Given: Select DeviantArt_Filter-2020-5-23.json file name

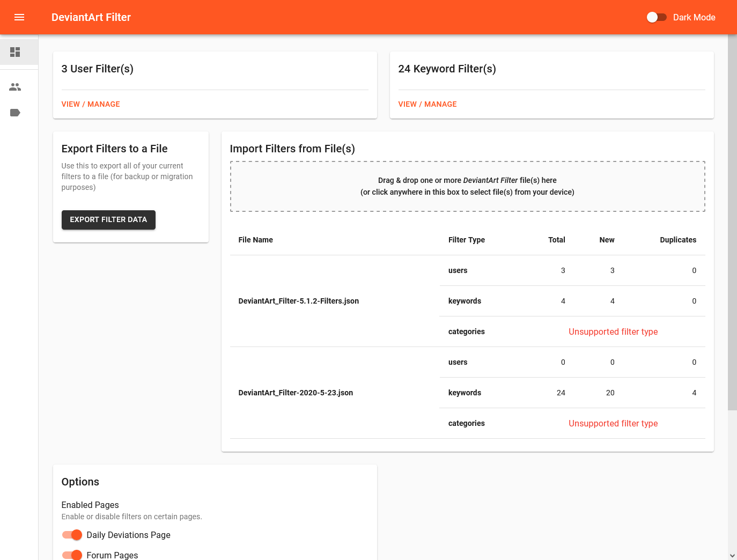Looking at the screenshot, I should tap(296, 393).
